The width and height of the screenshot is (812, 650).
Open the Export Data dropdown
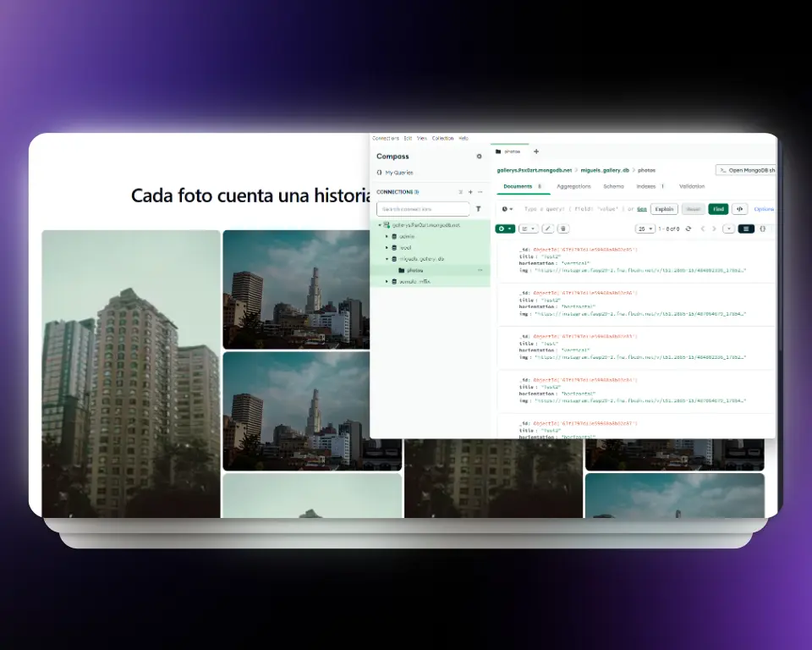click(529, 229)
